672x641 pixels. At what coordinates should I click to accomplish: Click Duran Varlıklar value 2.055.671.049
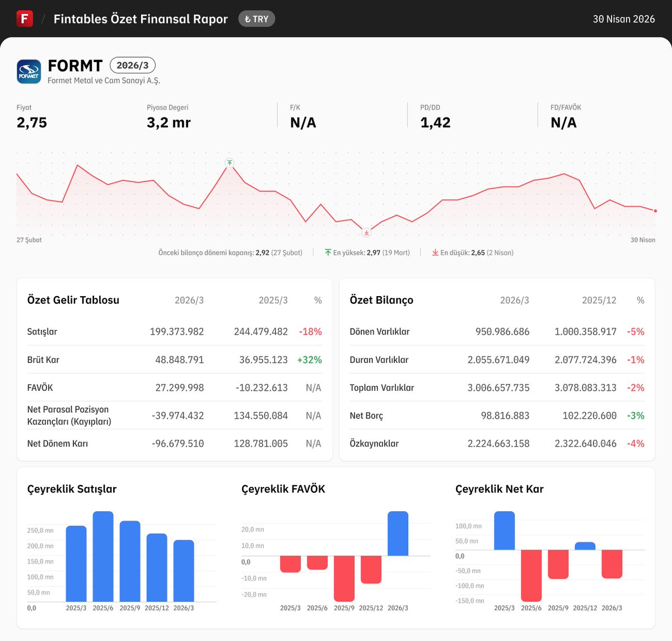tap(498, 359)
